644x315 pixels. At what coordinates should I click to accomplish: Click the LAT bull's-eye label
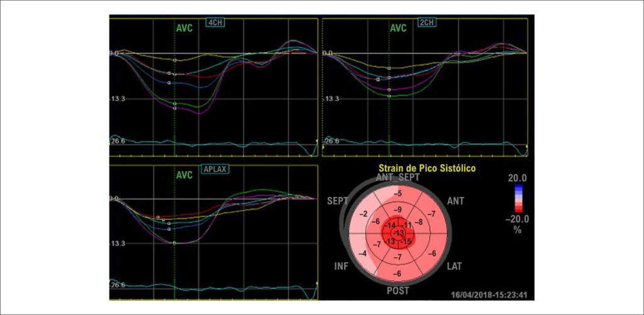point(454,267)
